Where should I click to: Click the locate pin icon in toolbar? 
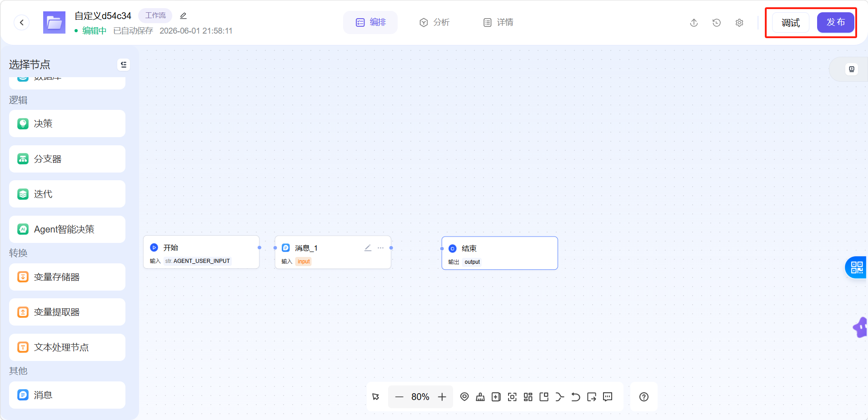click(x=464, y=397)
